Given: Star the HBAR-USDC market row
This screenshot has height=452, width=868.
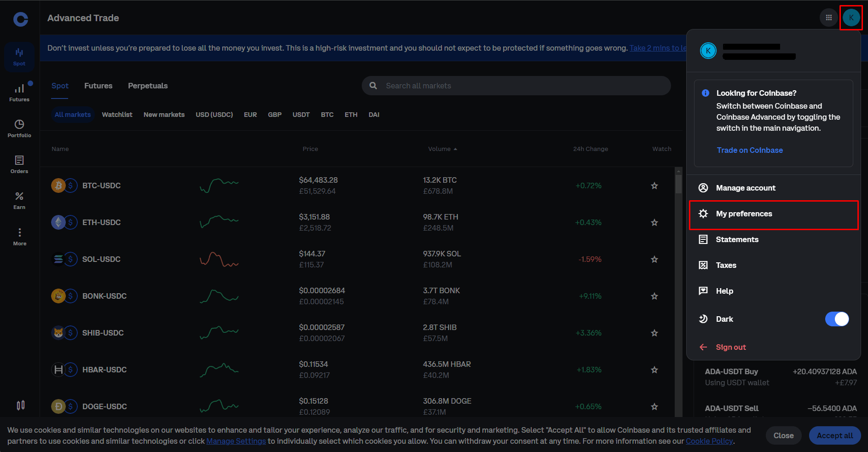Looking at the screenshot, I should coord(654,370).
